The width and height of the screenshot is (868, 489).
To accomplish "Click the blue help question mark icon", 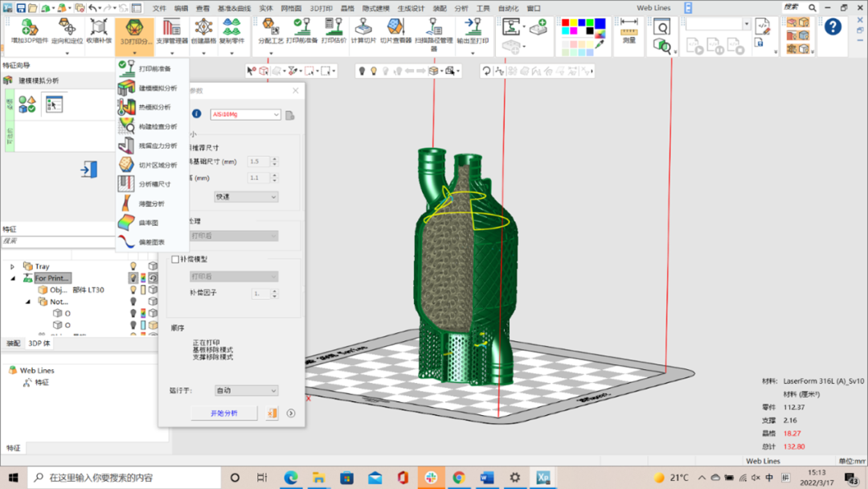I will pyautogui.click(x=833, y=27).
